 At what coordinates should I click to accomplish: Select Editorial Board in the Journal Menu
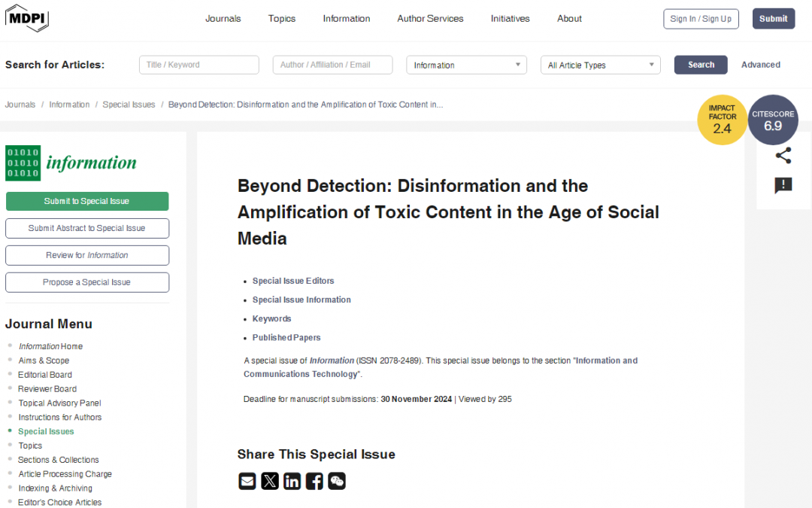(x=44, y=374)
